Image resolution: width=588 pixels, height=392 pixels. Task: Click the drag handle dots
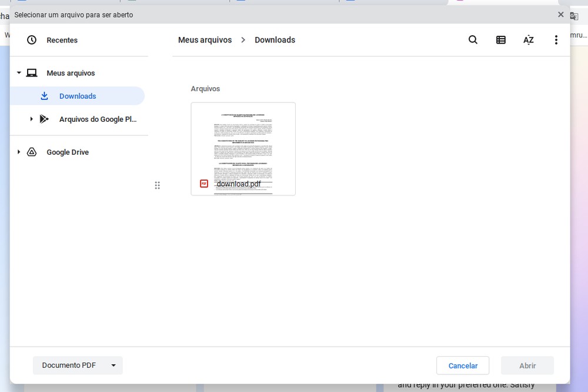(x=157, y=185)
